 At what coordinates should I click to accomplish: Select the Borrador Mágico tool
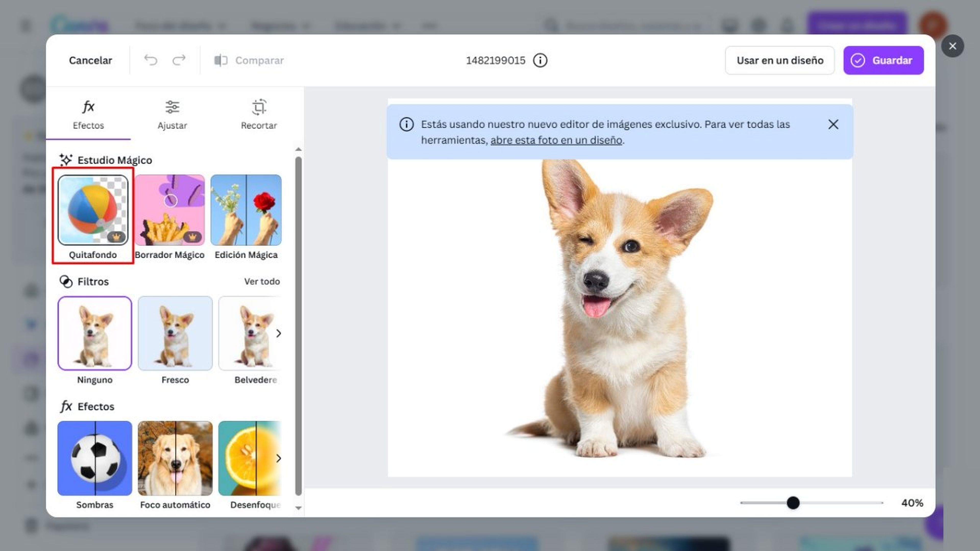(170, 217)
